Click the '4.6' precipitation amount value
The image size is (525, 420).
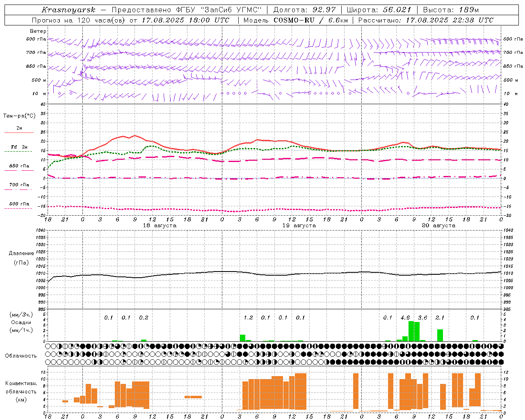click(405, 318)
